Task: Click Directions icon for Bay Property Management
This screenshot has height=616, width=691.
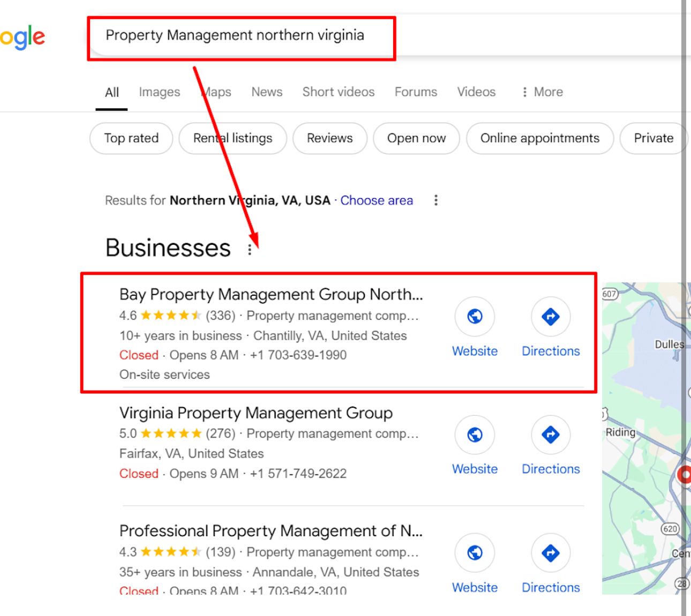Action: (551, 317)
